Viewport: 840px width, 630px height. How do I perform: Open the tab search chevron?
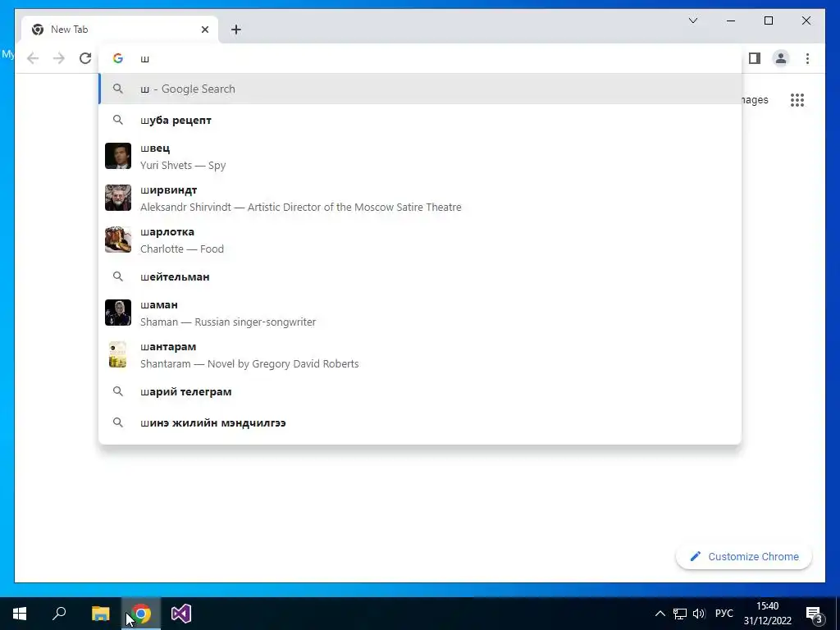click(x=692, y=21)
